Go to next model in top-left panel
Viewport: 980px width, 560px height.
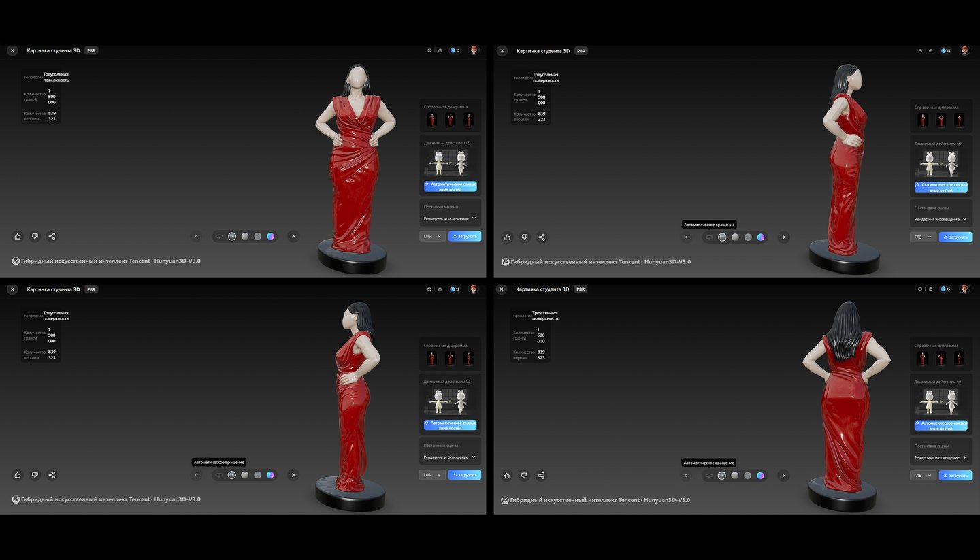(x=293, y=236)
